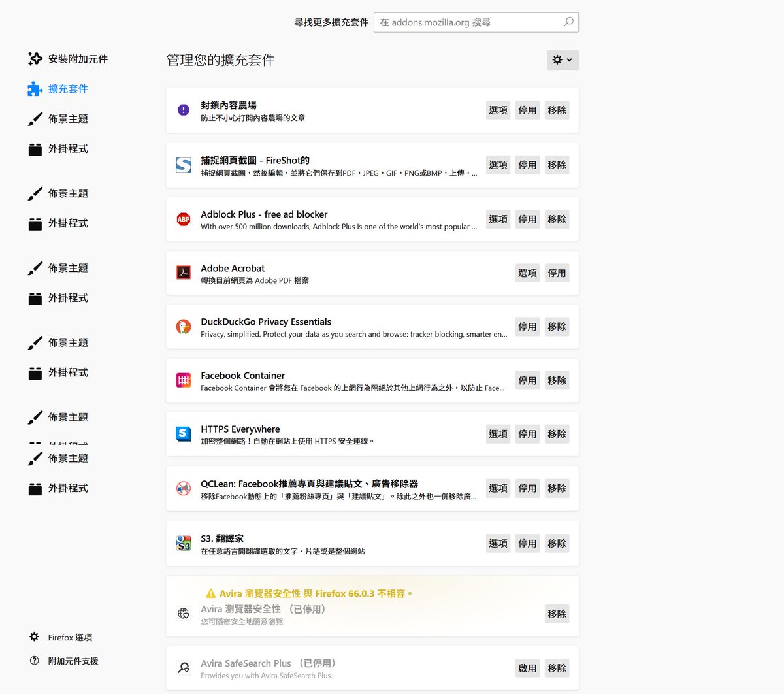Image resolution: width=784 pixels, height=694 pixels.
Task: Remove the Avira 瀏覽器安全性 extension
Action: [557, 614]
